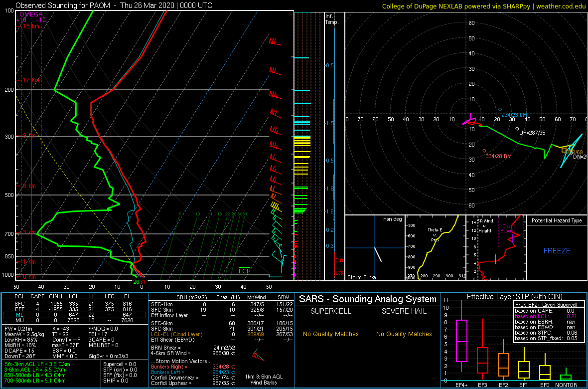This screenshot has width=588, height=389.
Task: Click the 15 km height marker
Action: (30, 26)
